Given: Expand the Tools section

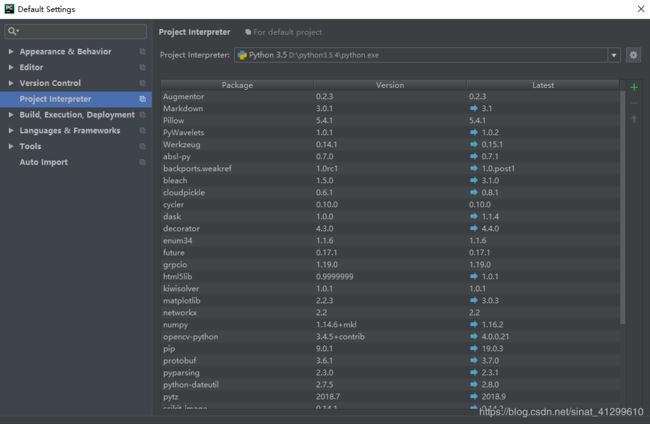Looking at the screenshot, I should coord(11,146).
